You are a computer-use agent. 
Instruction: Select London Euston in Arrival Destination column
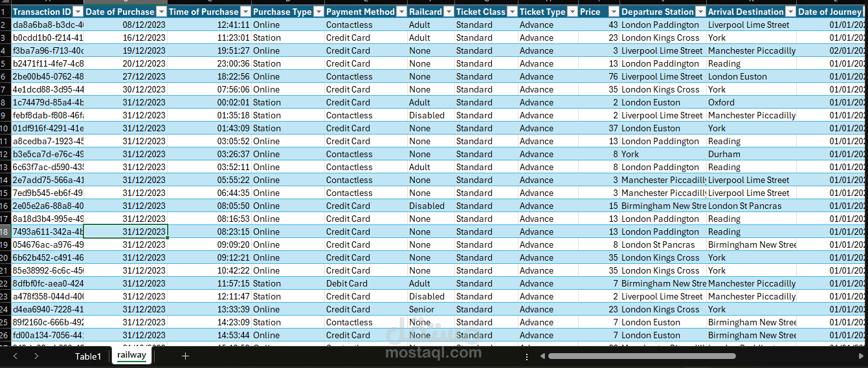751,76
